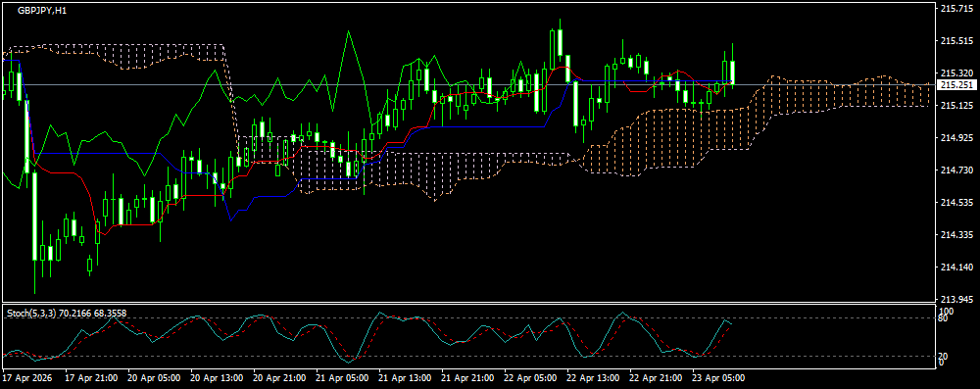Screen dimensions: 980x389
Task: Click the 20 Apr 05:00 time label
Action: pos(154,378)
